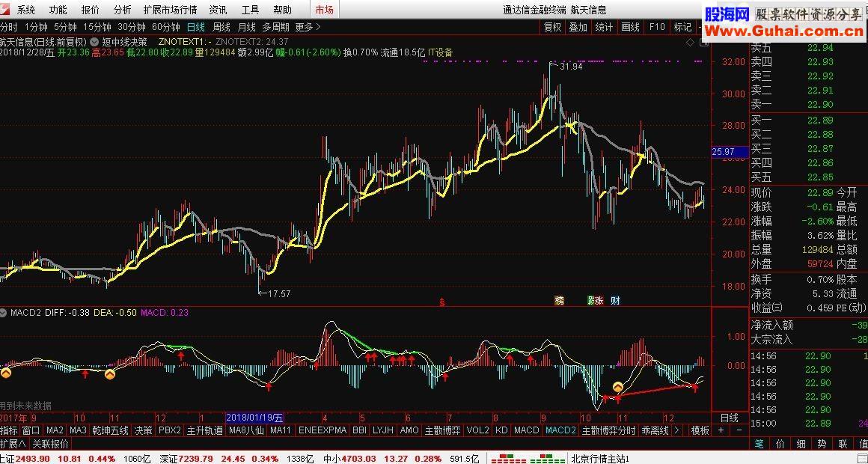Click the chevron icon beside MACD2 DIFF
The height and width of the screenshot is (464, 868).
[4, 312]
